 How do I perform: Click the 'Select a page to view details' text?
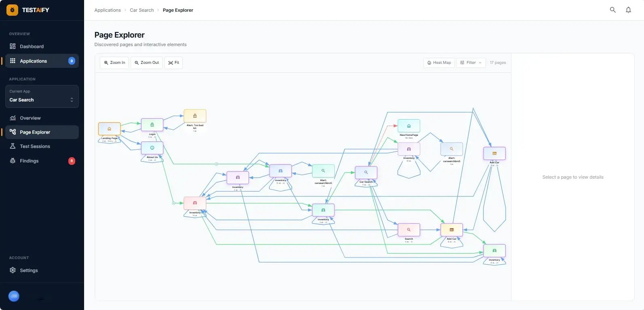(x=573, y=177)
